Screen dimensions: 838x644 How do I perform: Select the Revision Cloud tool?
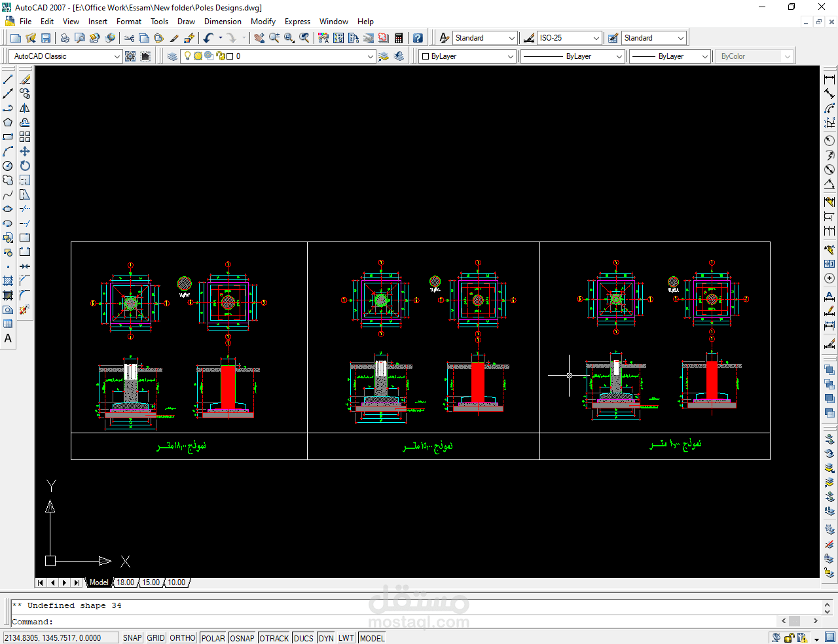8,180
